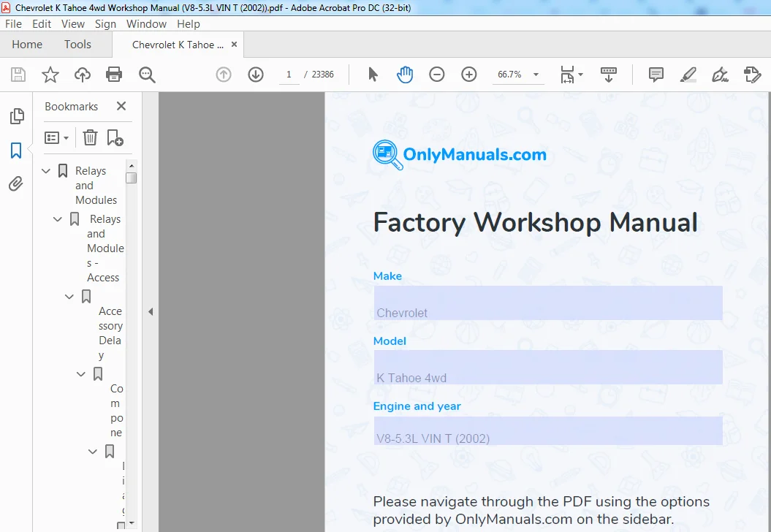771x532 pixels.
Task: Open Find text magnifier icon
Action: pyautogui.click(x=147, y=75)
